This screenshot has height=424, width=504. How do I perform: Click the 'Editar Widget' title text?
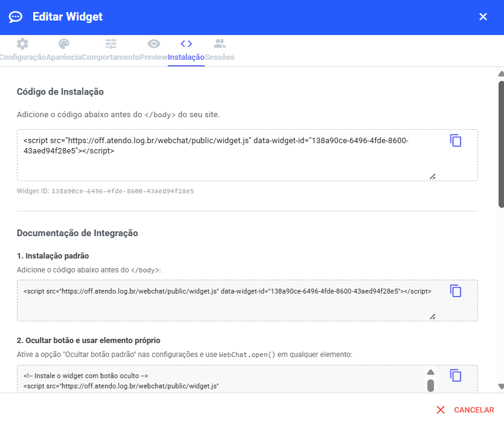pyautogui.click(x=68, y=17)
